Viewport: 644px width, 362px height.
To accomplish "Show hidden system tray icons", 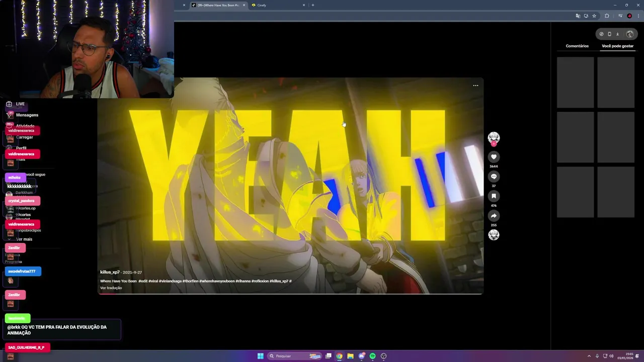I will click(589, 356).
